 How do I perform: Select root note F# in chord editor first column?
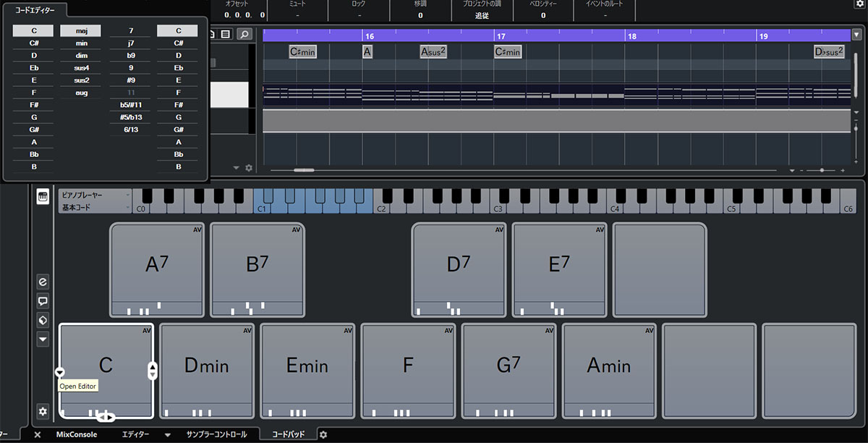34,105
